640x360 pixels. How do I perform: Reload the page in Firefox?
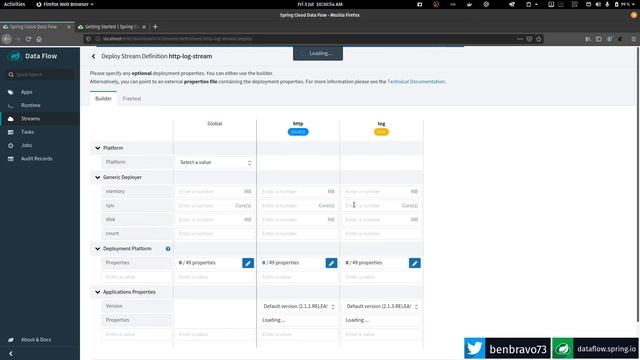[28, 39]
